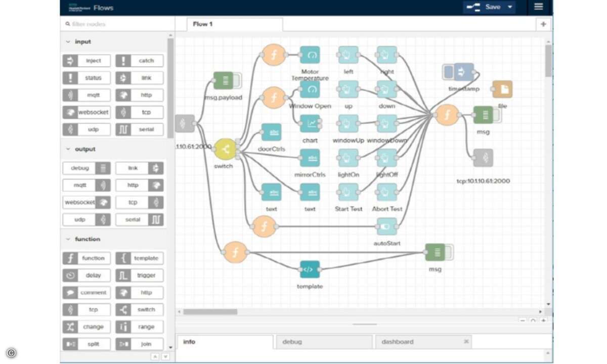Open the dashboard tab
Image resolution: width=607 pixels, height=364 pixels.
coord(398,342)
